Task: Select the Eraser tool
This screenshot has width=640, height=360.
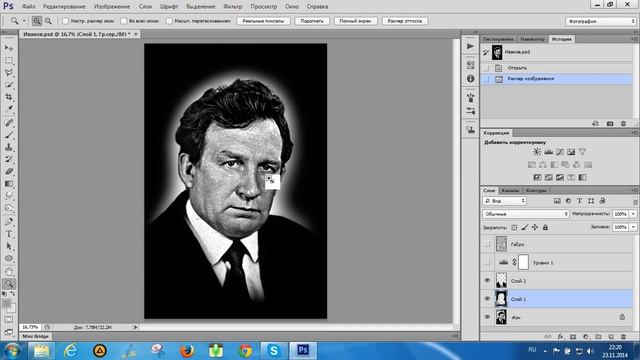Action: [9, 171]
